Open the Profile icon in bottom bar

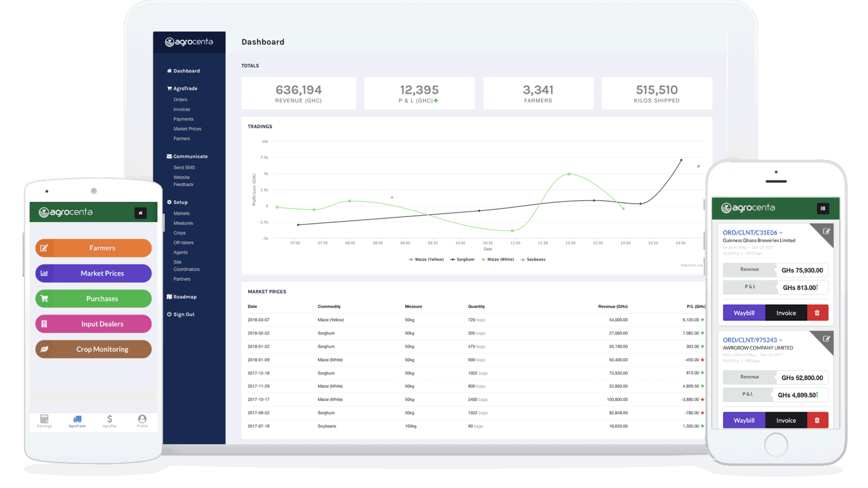(142, 420)
